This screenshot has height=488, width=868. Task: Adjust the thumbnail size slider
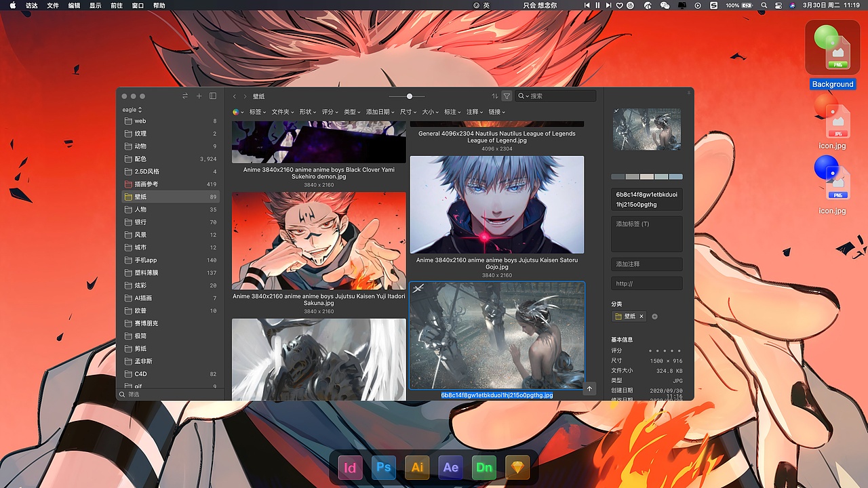coord(410,96)
